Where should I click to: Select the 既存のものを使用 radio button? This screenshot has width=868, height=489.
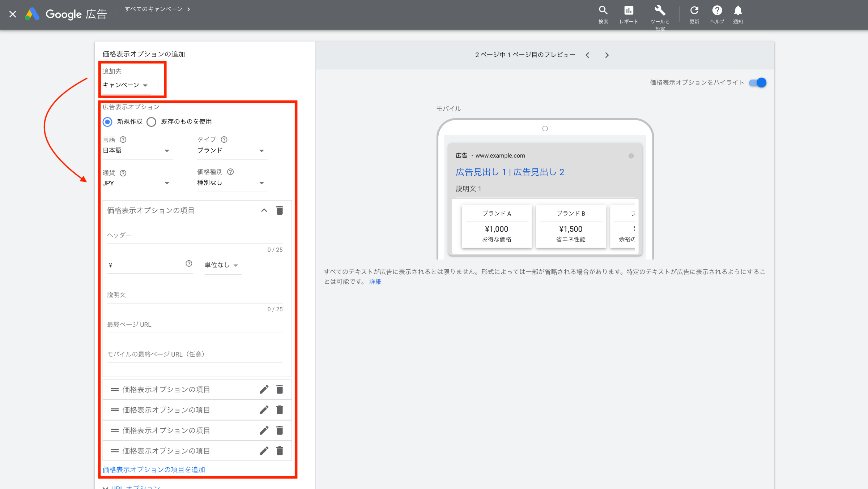pos(152,122)
